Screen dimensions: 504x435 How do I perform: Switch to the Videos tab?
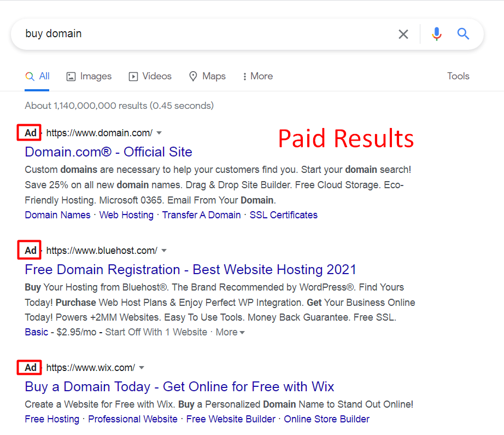tap(150, 76)
